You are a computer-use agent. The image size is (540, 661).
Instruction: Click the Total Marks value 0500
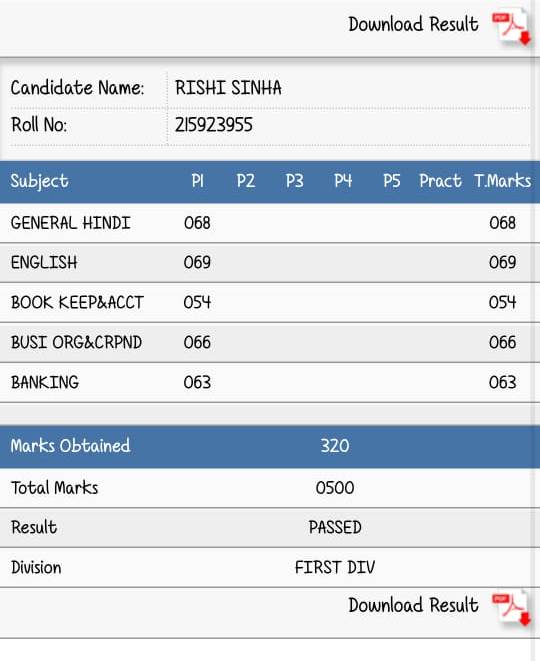click(335, 488)
